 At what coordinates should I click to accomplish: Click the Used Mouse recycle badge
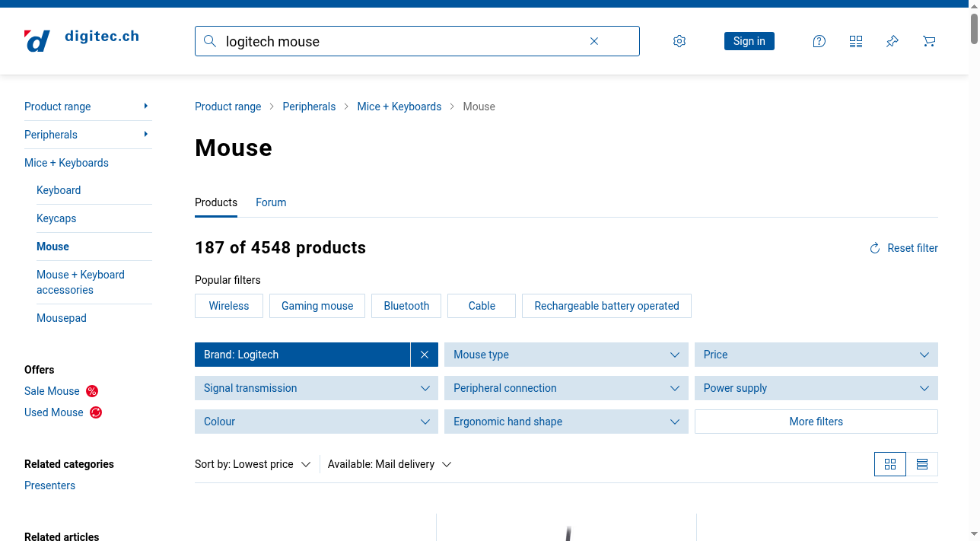(96, 412)
